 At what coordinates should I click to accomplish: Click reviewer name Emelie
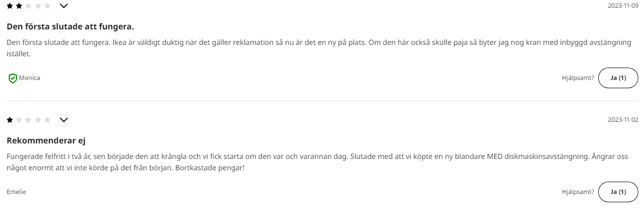point(16,192)
